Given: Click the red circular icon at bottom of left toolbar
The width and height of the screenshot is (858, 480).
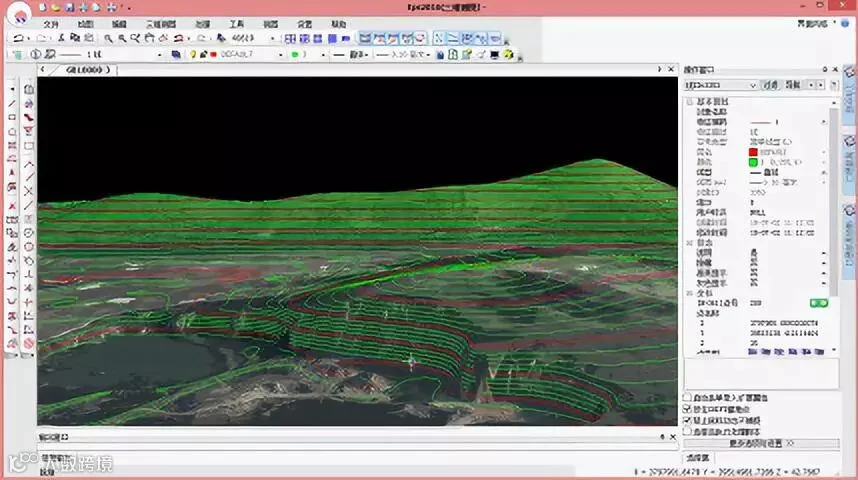Looking at the screenshot, I should coord(29,344).
